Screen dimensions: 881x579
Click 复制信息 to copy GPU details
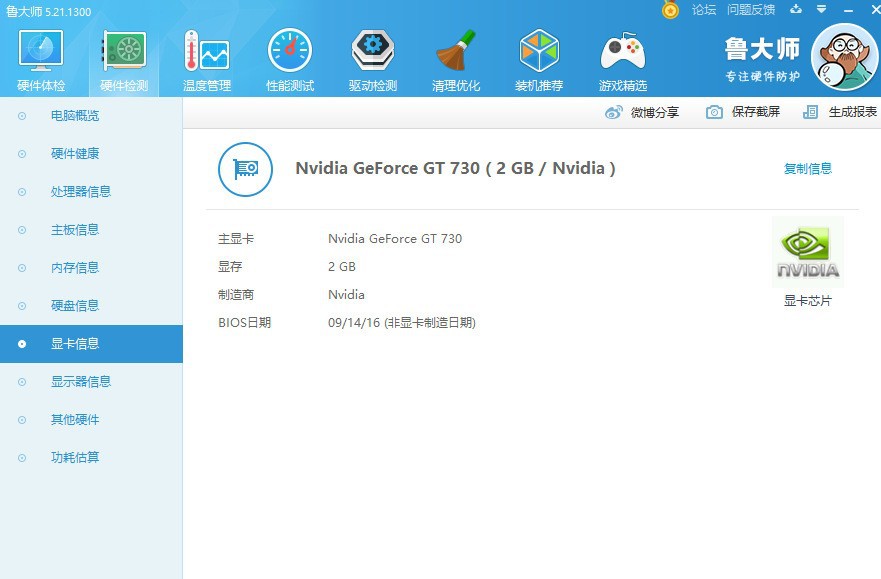pyautogui.click(x=808, y=168)
